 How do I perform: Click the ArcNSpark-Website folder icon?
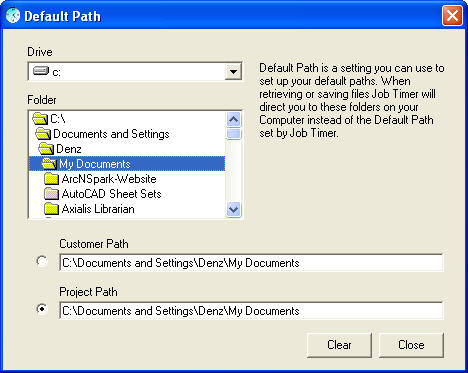(51, 179)
